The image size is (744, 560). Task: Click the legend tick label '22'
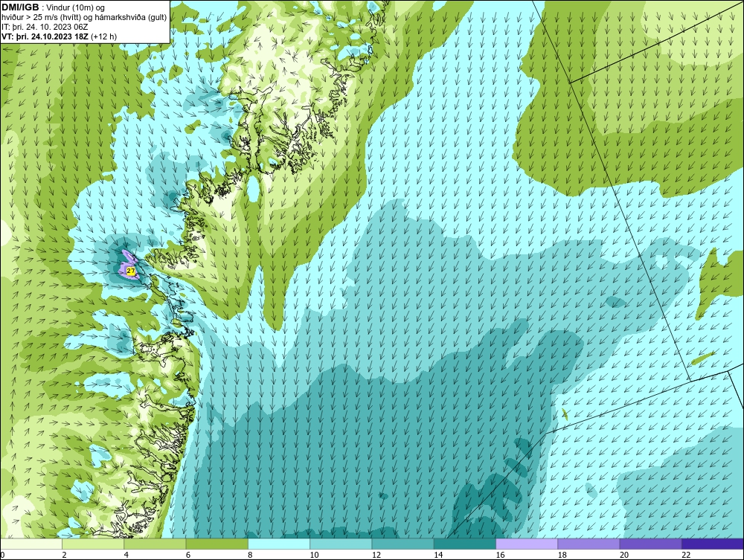(686, 556)
